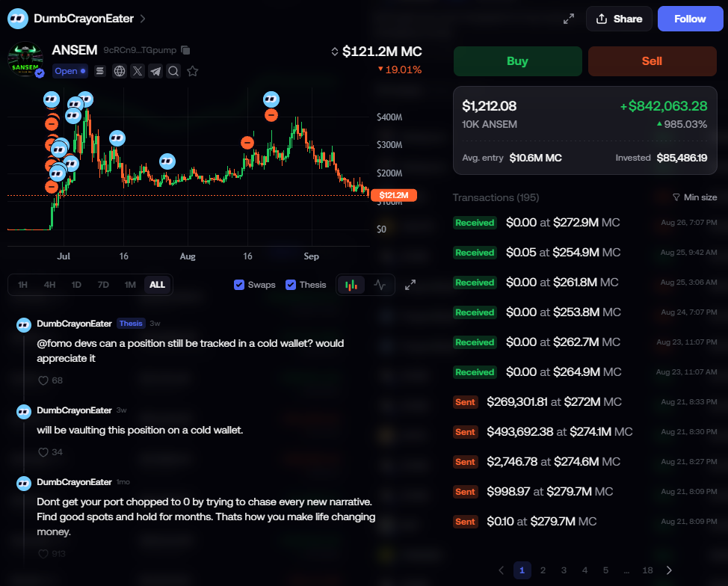Click the trader marker in late July on chart

click(x=167, y=161)
